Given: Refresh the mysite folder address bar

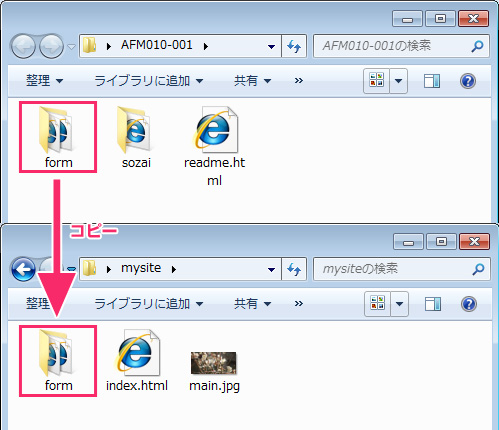Looking at the screenshot, I should click(x=294, y=269).
